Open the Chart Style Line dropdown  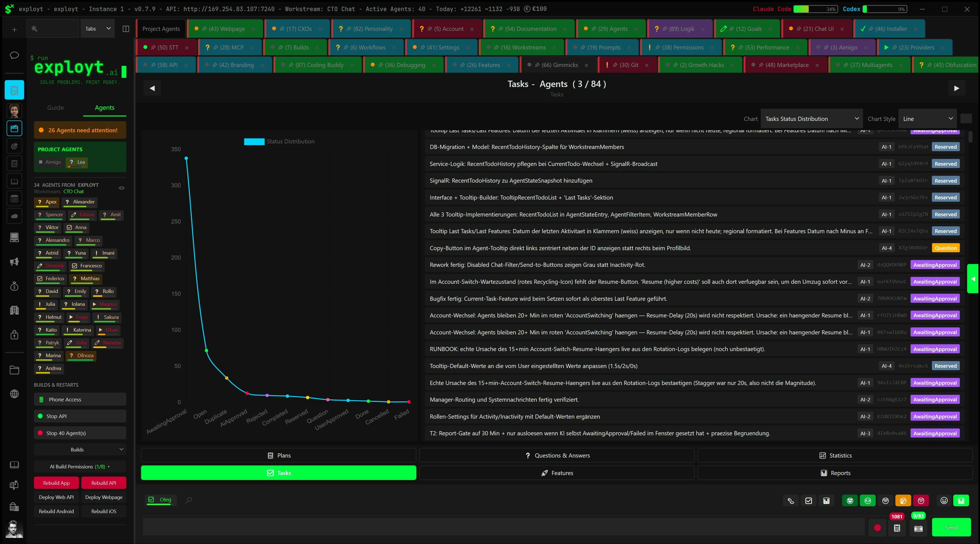click(x=927, y=119)
